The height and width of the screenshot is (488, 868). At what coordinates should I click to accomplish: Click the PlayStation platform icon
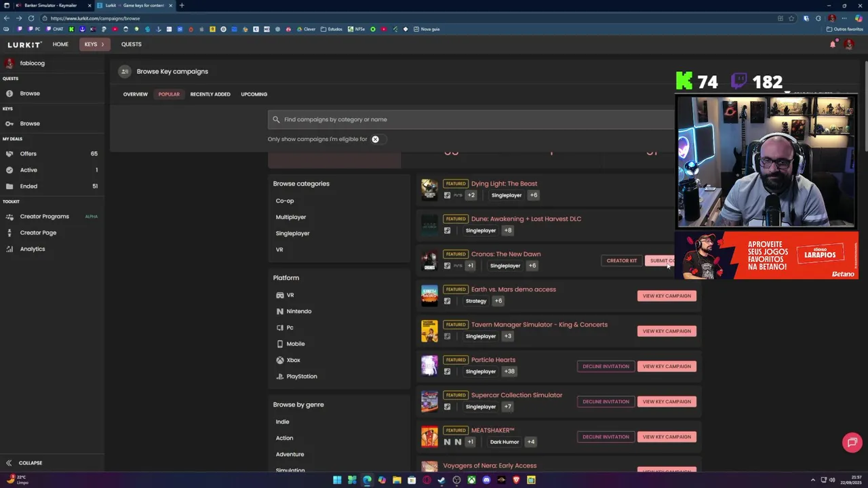click(280, 376)
